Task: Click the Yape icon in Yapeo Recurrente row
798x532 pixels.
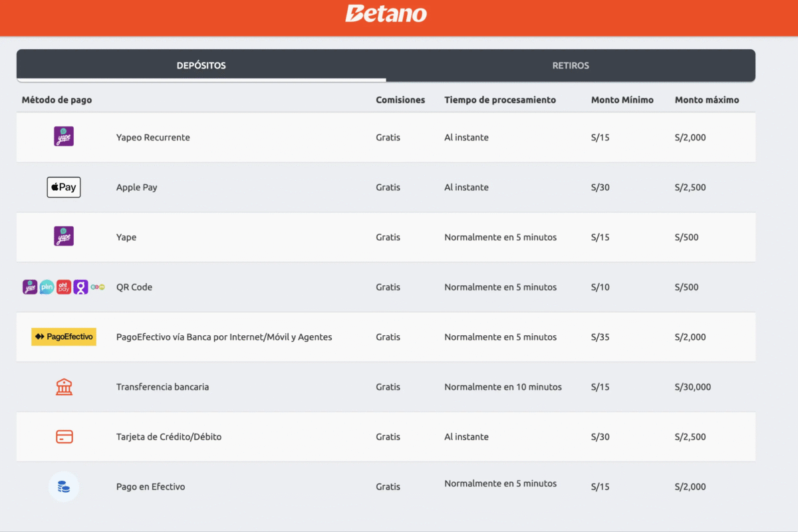Action: click(64, 136)
